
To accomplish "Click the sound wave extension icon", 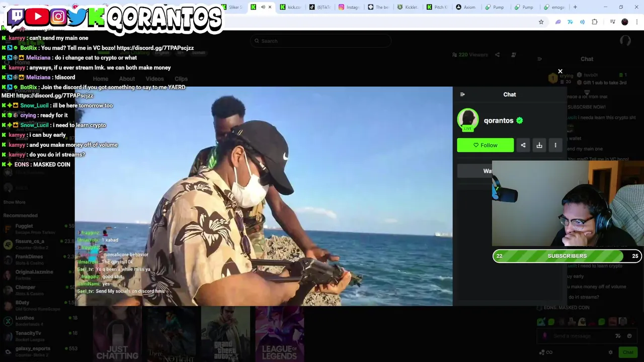I will click(582, 22).
